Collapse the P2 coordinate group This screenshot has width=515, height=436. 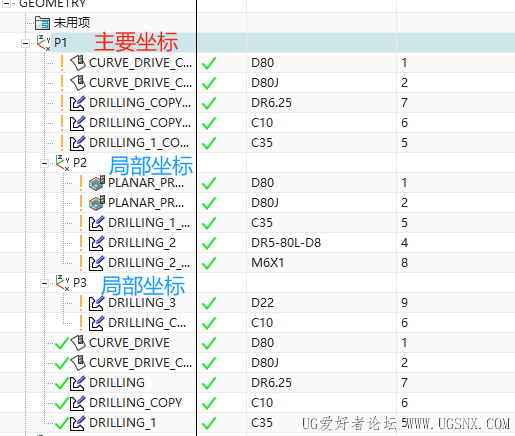click(44, 163)
